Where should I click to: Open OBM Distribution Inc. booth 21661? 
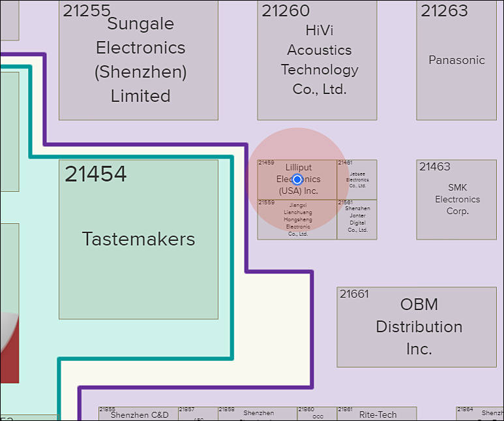pyautogui.click(x=417, y=327)
